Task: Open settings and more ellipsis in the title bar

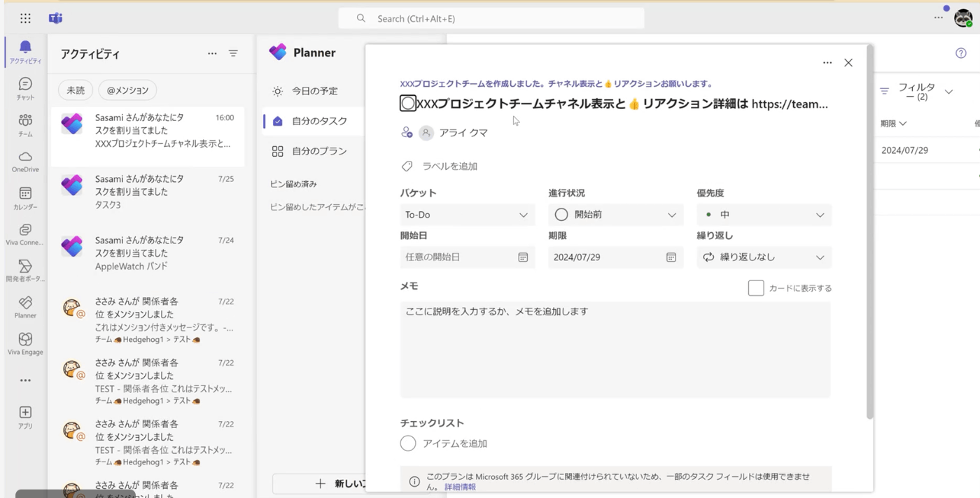Action: 939,18
